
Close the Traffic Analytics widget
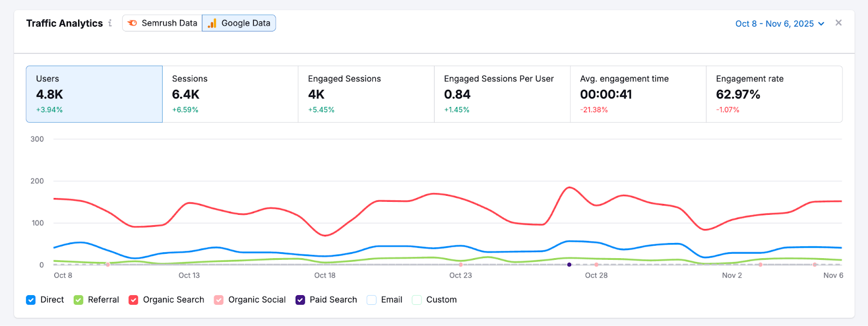[838, 23]
